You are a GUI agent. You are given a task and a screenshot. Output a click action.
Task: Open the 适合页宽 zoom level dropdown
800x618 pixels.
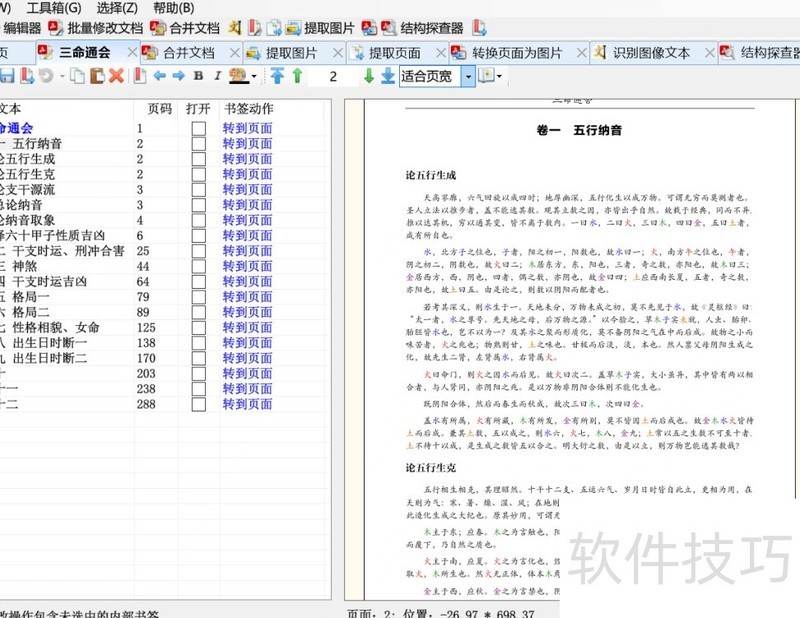click(432, 76)
